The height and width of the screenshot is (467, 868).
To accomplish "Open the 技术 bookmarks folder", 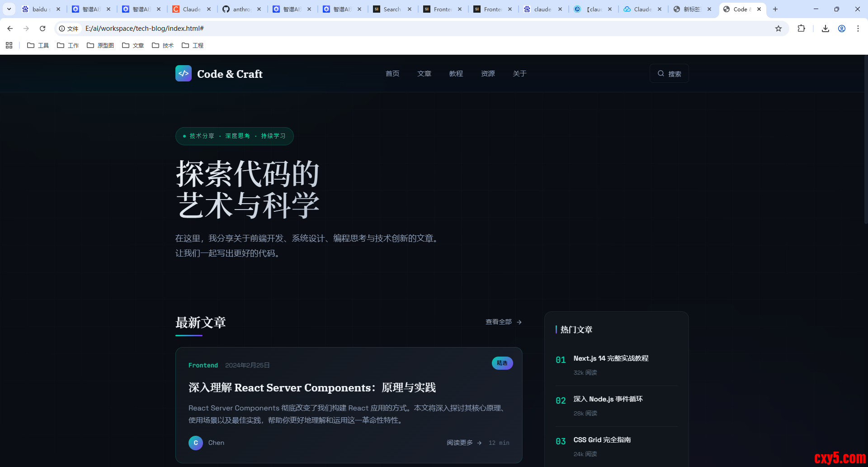I will click(163, 45).
